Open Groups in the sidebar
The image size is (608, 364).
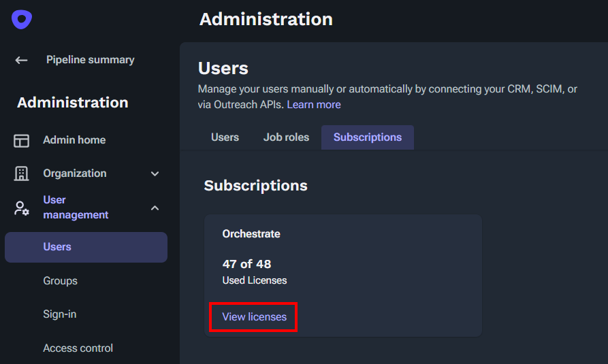click(x=60, y=281)
